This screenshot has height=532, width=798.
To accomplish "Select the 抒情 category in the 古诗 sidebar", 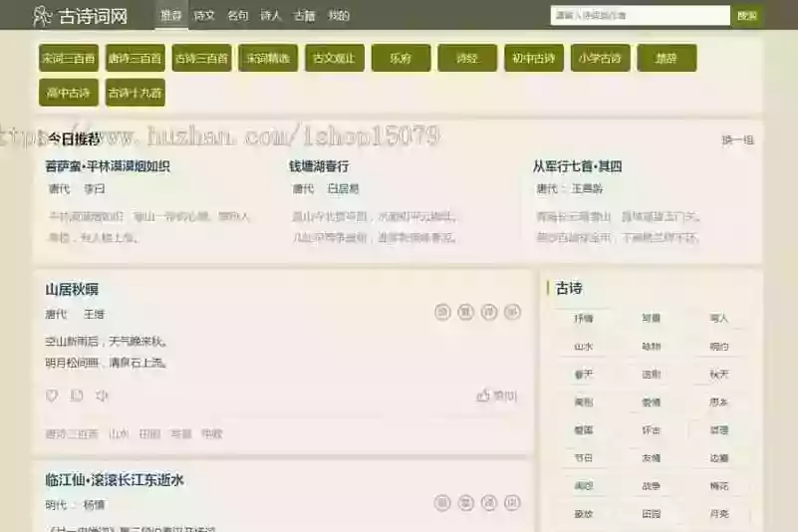I will pos(583,319).
